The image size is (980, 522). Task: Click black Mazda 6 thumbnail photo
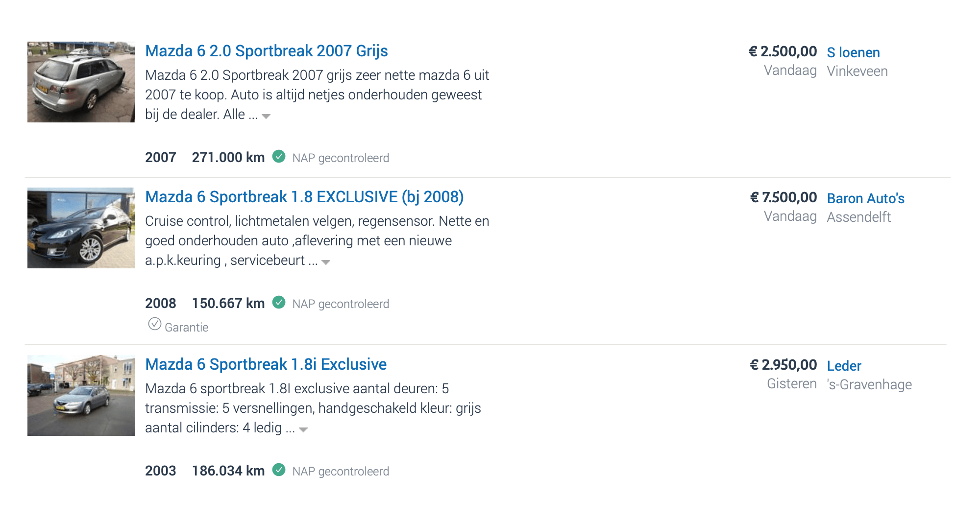click(x=81, y=228)
